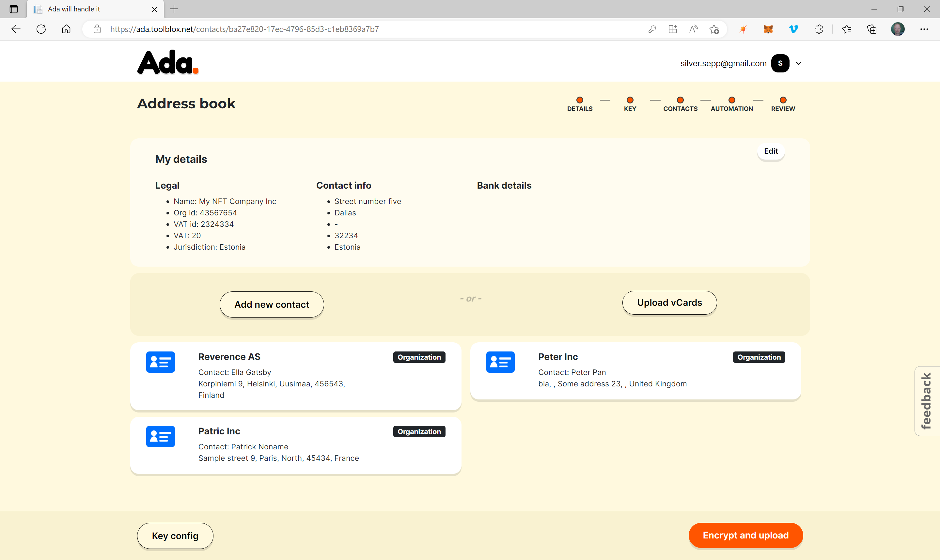Image resolution: width=940 pixels, height=560 pixels.
Task: Refresh the page with reload icon
Action: coord(41,29)
